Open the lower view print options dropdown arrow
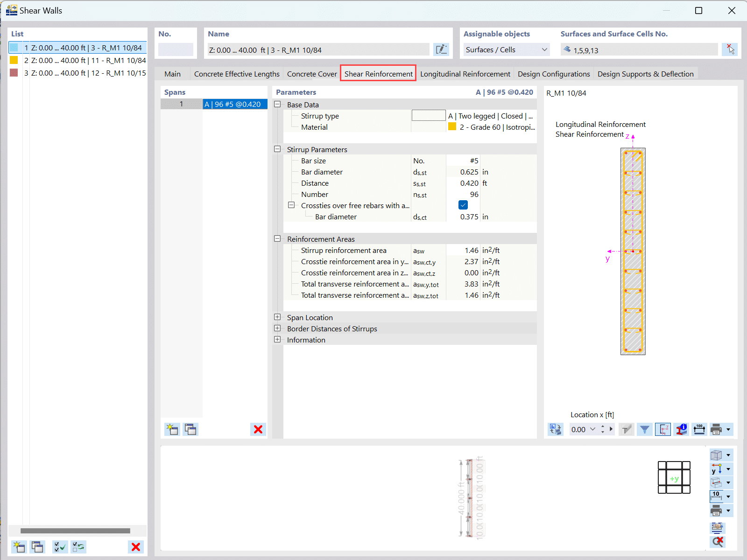Screen dimensions: 747x560 pyautogui.click(x=728, y=511)
